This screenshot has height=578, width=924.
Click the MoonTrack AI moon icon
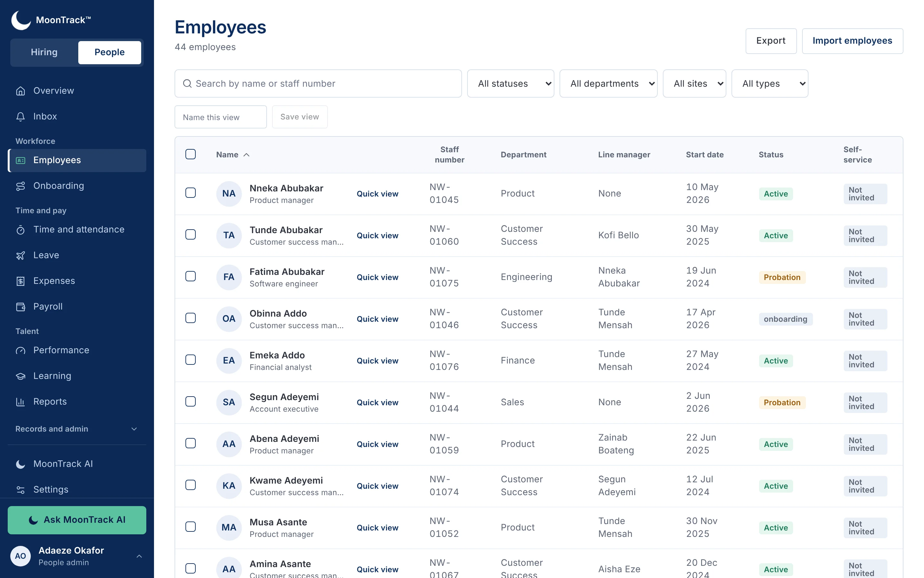pyautogui.click(x=21, y=464)
